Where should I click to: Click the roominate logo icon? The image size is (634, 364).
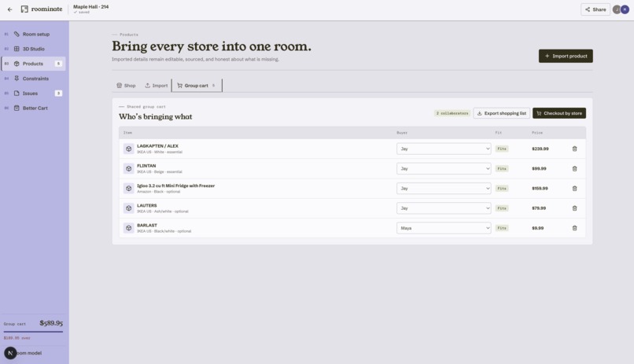tap(24, 9)
